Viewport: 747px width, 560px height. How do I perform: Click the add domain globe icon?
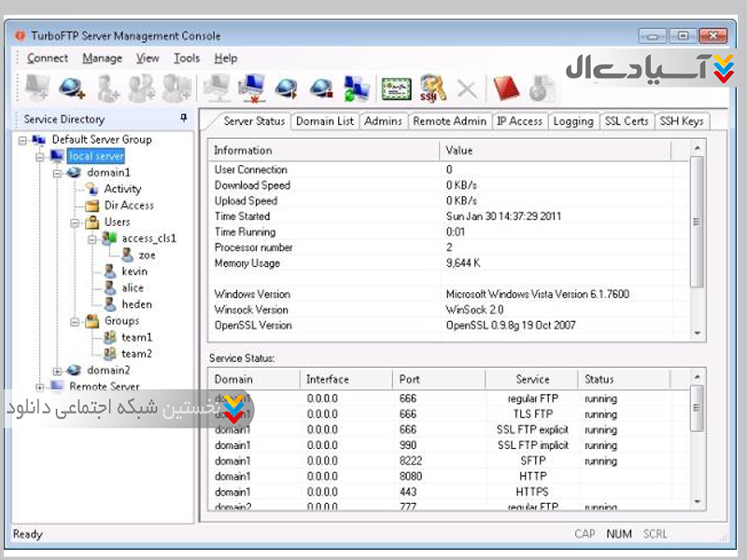(x=71, y=88)
